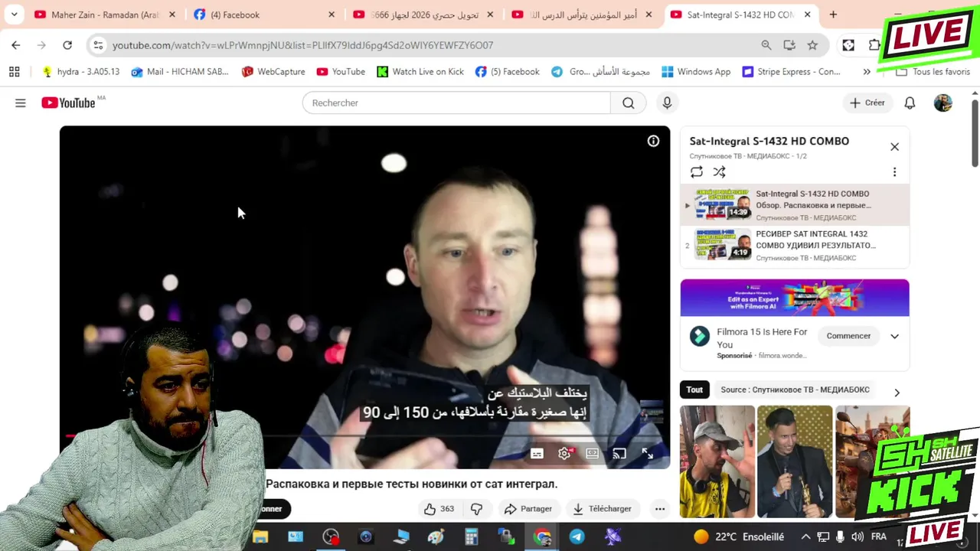
Task: Focus the Rechercher search field
Action: tap(456, 103)
